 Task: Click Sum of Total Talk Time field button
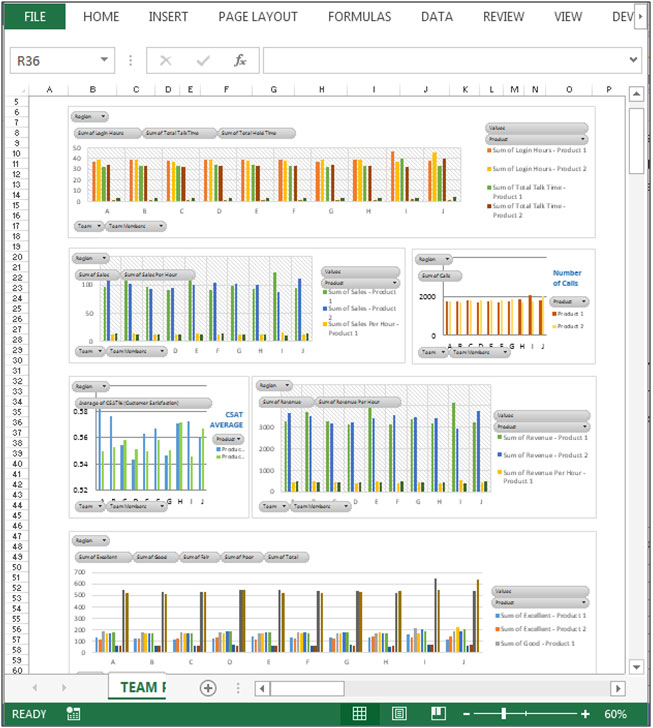179,133
